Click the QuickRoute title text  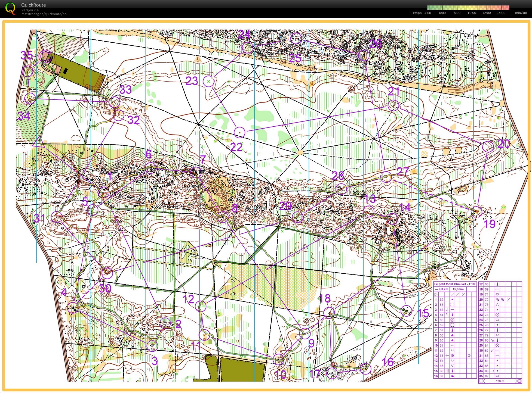[33, 5]
